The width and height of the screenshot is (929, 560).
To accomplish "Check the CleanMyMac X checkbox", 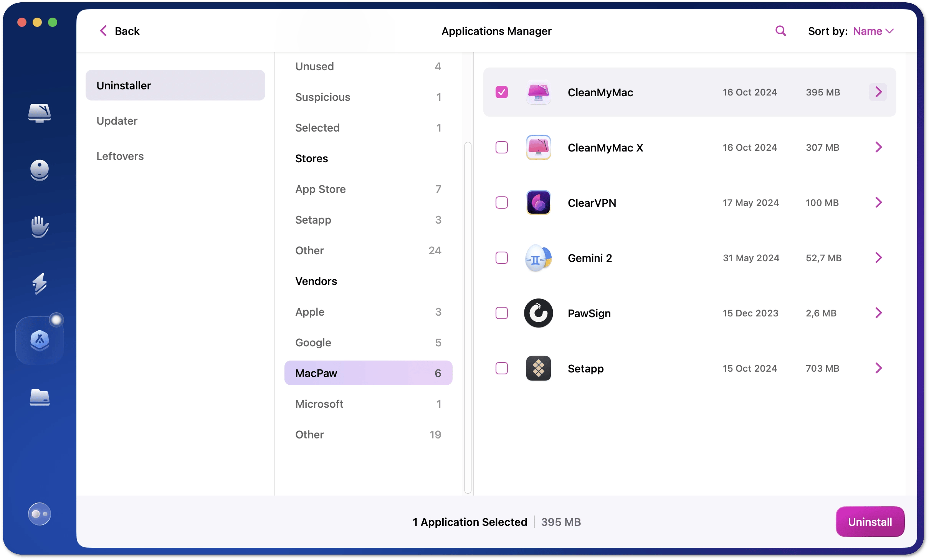I will (501, 147).
